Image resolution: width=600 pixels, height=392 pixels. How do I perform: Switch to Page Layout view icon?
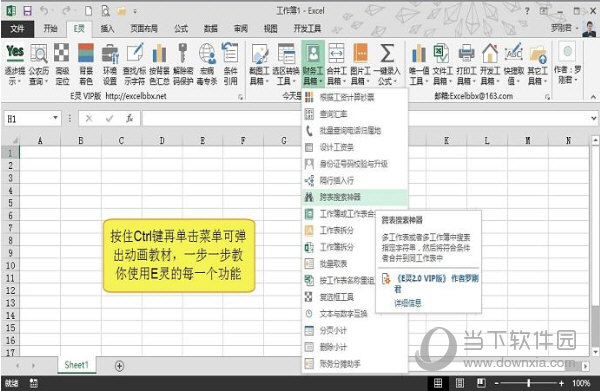point(460,383)
